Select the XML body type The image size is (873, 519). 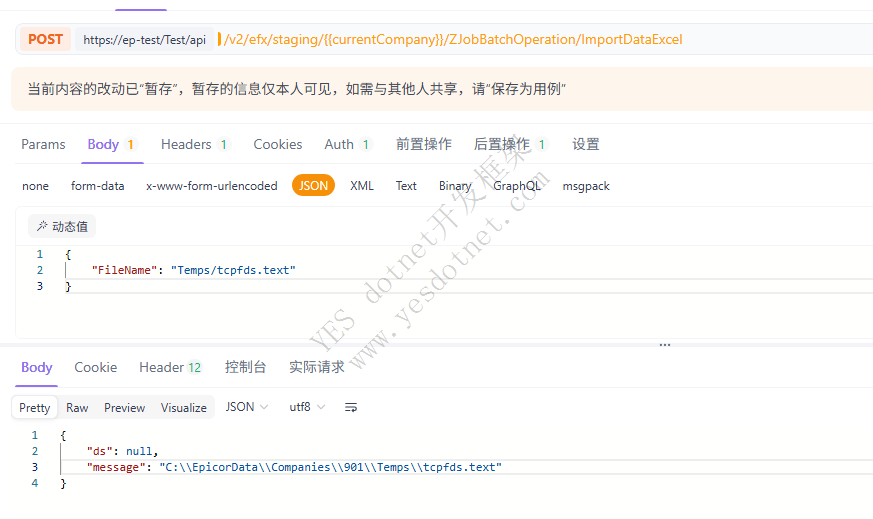click(x=362, y=186)
